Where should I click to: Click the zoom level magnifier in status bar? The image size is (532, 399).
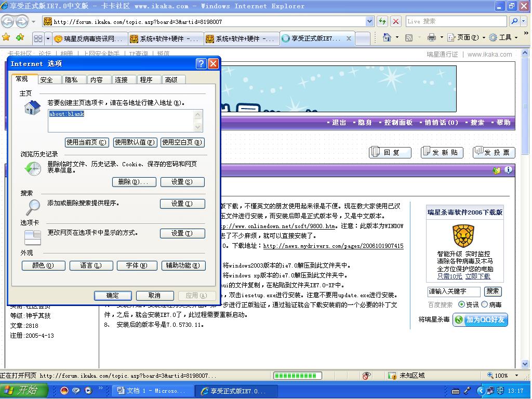490,375
